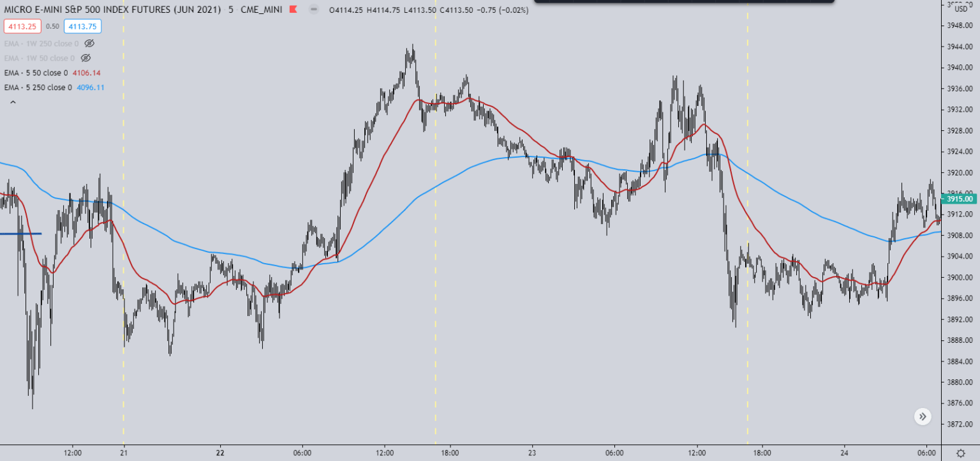Click the 0.50 spread value

(x=53, y=26)
